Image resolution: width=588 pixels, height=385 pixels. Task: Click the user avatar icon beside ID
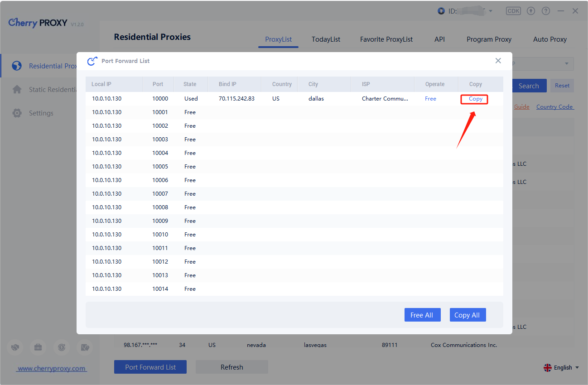point(441,11)
